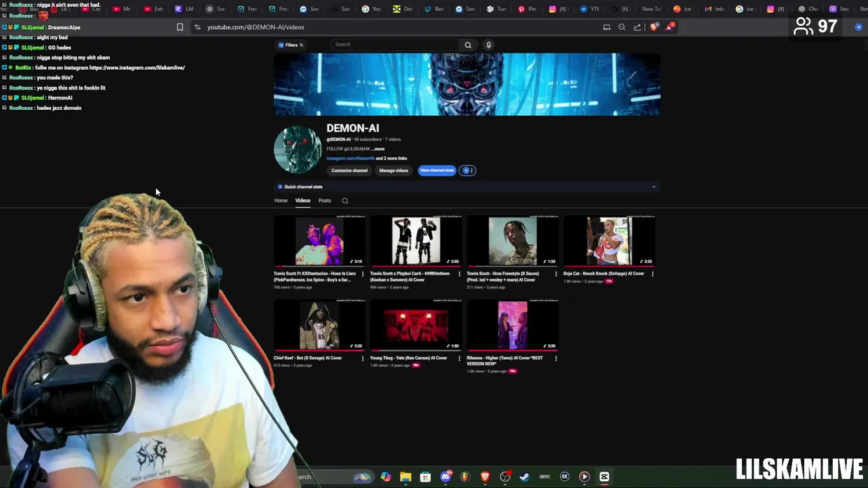Open OBS Studio from the taskbar
This screenshot has width=868, height=488.
coord(505,477)
